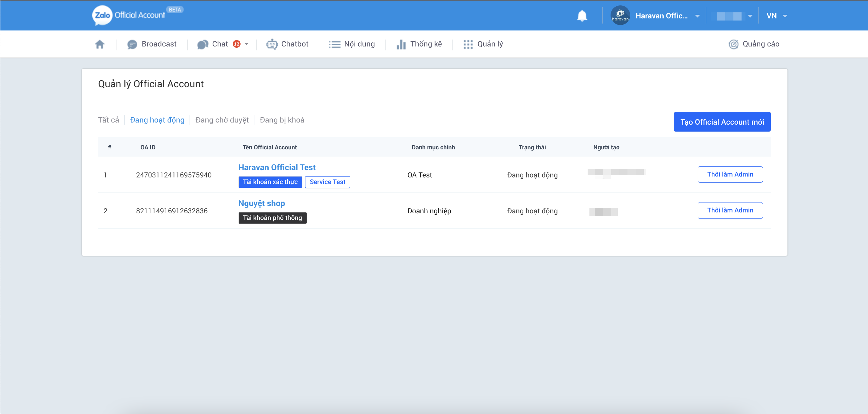Image resolution: width=868 pixels, height=414 pixels.
Task: Click the Haravan account avatar
Action: [x=620, y=15]
